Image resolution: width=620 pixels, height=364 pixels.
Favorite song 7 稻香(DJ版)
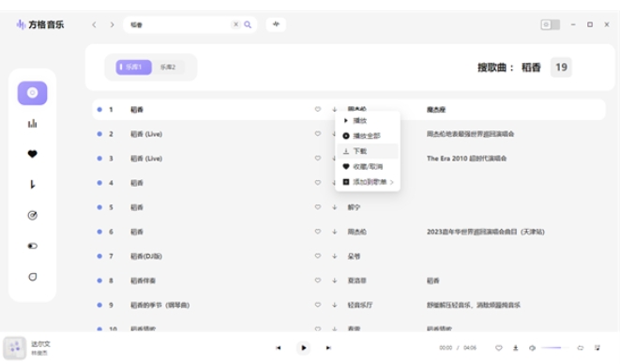coord(318,256)
